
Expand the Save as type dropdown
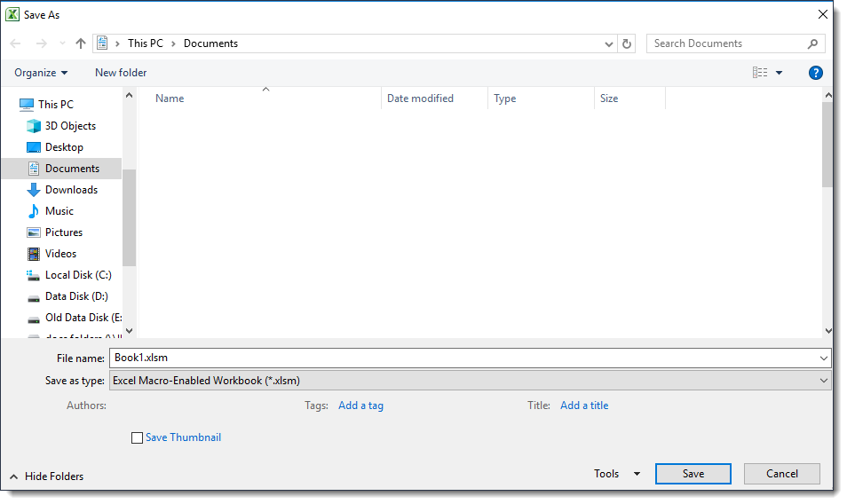pyautogui.click(x=470, y=381)
